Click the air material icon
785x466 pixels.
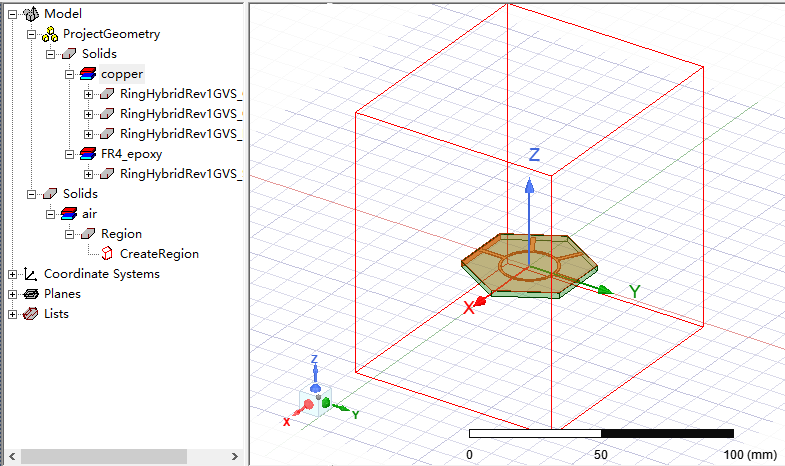pos(69,214)
